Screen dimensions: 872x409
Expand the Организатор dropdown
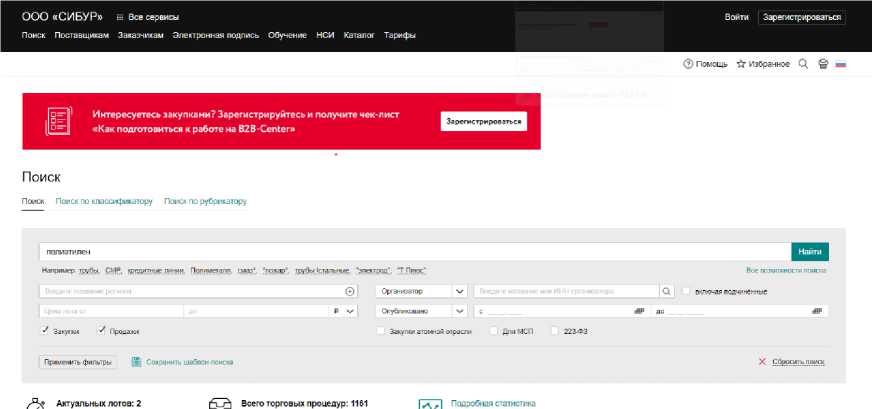coord(459,291)
